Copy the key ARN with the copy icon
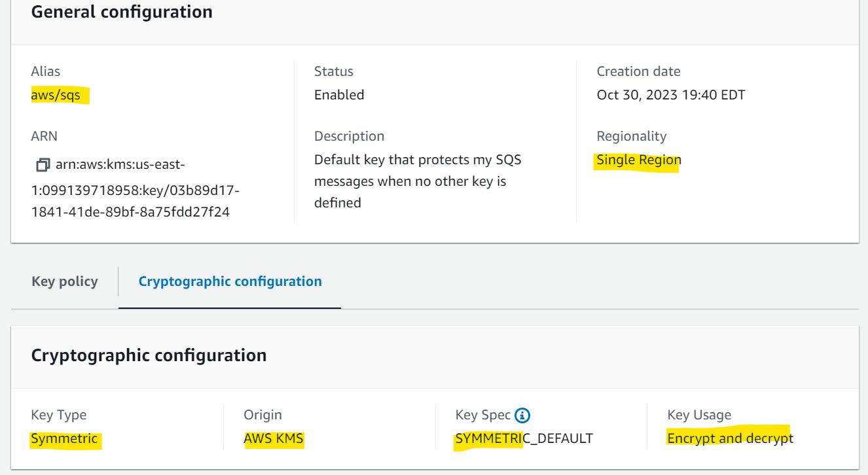Screen dimensions: 868x475 [x=43, y=165]
